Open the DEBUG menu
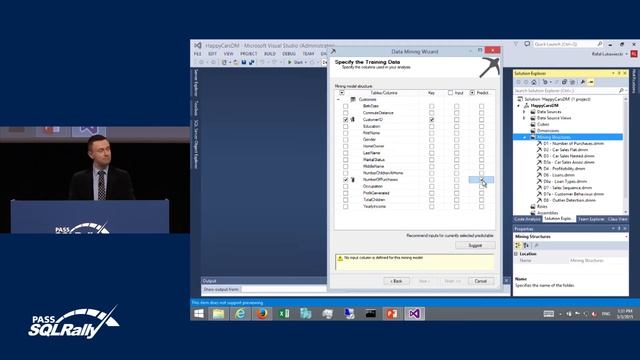Viewport: 640px width, 360px height. [289, 54]
